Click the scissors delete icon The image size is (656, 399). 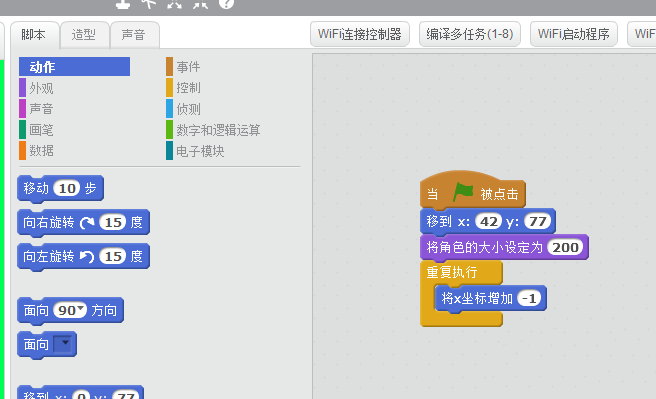[x=149, y=3]
